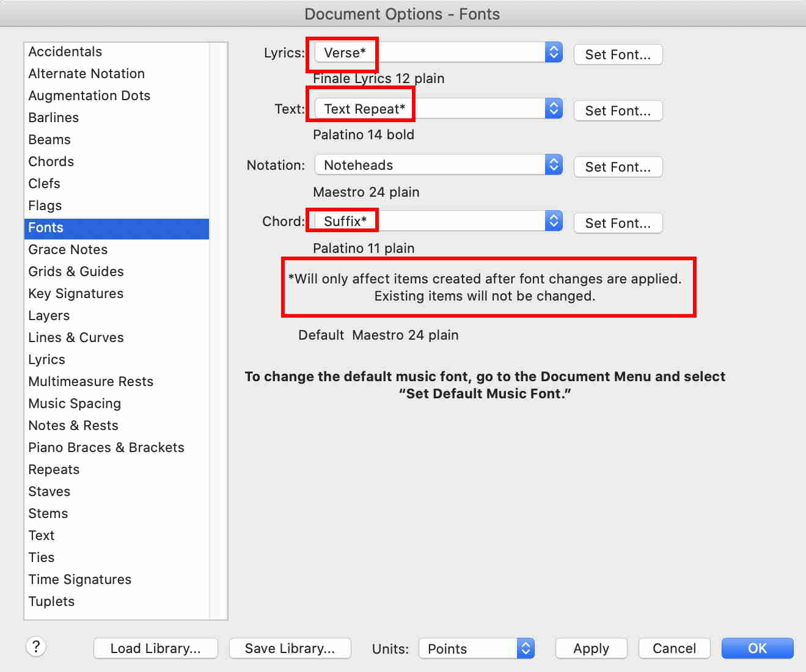Open the Piano Braces & Brackets category
Viewport: 806px width, 672px height.
click(106, 447)
